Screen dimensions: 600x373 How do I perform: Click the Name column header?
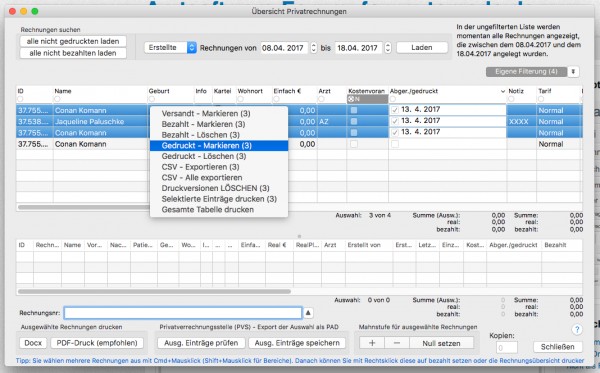coord(63,91)
